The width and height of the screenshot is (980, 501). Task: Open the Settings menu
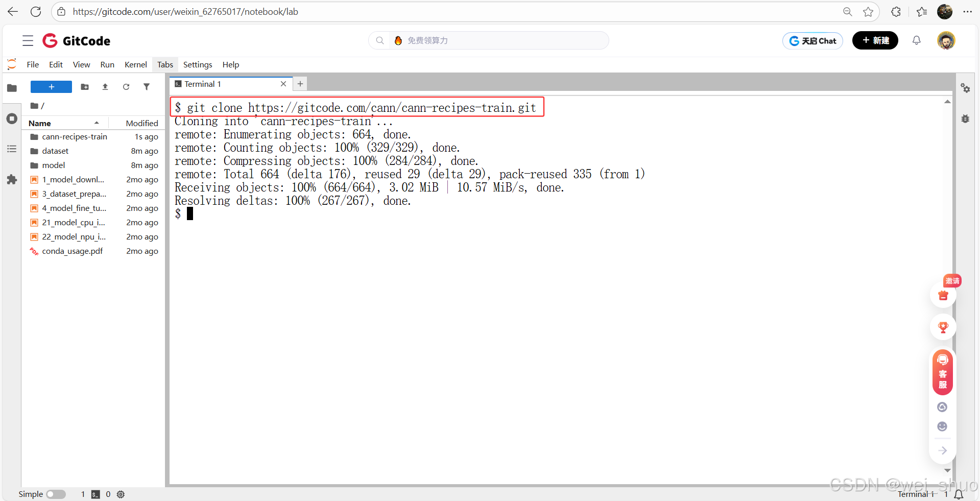pos(198,64)
